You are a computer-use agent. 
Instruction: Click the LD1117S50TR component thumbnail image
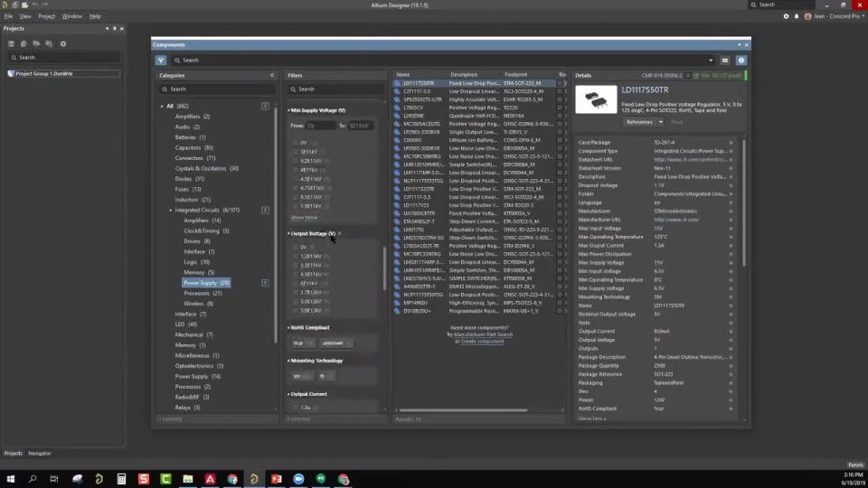coord(596,99)
